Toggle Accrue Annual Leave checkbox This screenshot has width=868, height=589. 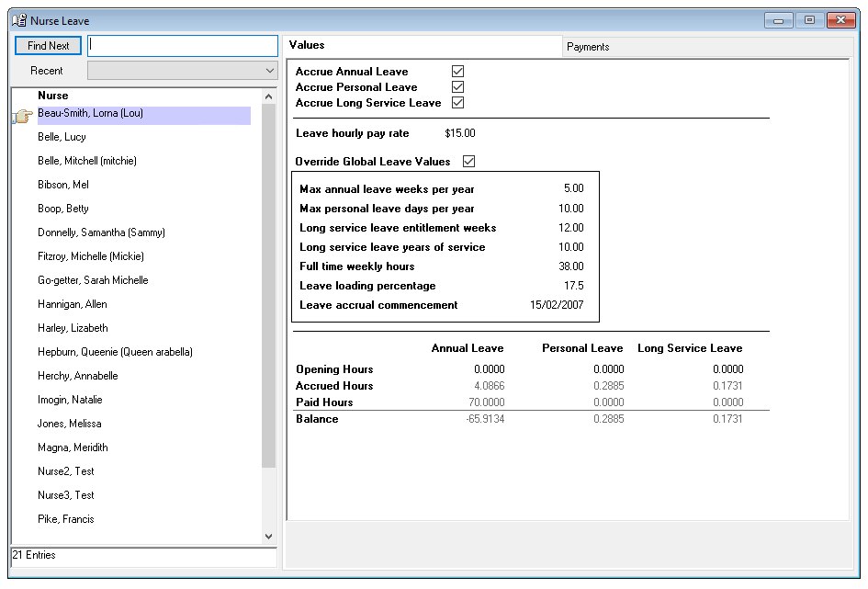pyautogui.click(x=457, y=72)
